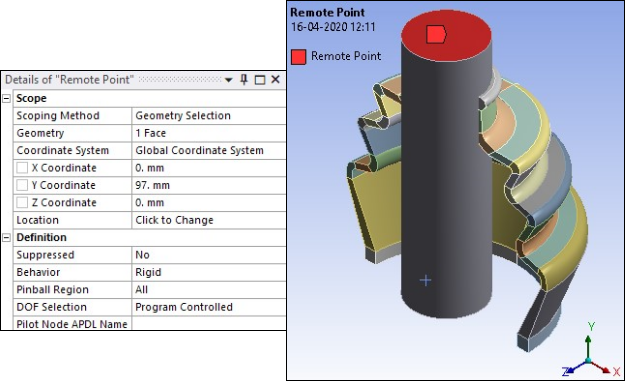Click the Scoping Method label
This screenshot has height=381, width=625.
[58, 116]
